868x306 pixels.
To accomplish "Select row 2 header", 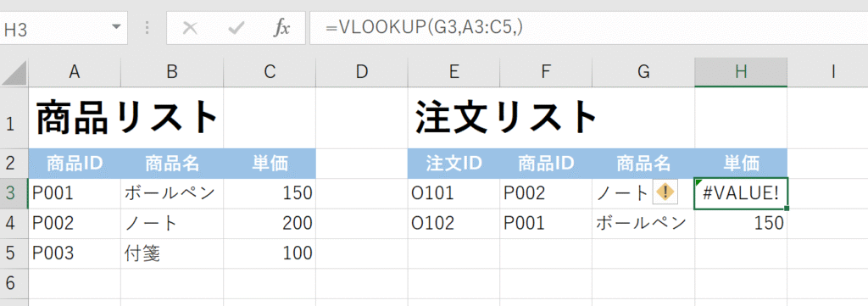I will 14,164.
